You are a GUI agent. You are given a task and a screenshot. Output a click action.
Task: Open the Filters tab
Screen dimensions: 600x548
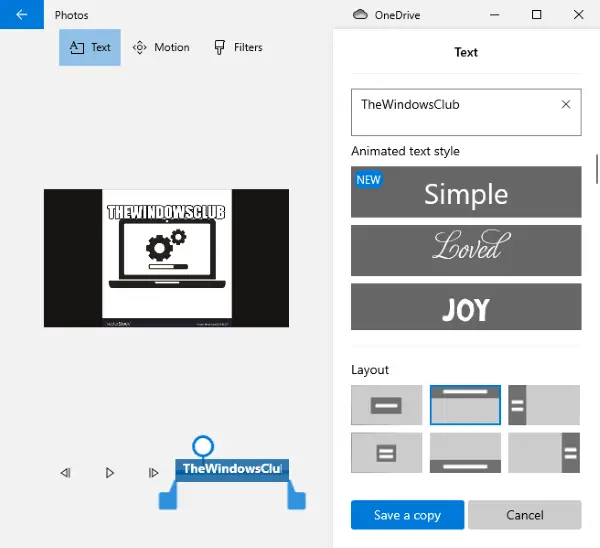pyautogui.click(x=238, y=47)
